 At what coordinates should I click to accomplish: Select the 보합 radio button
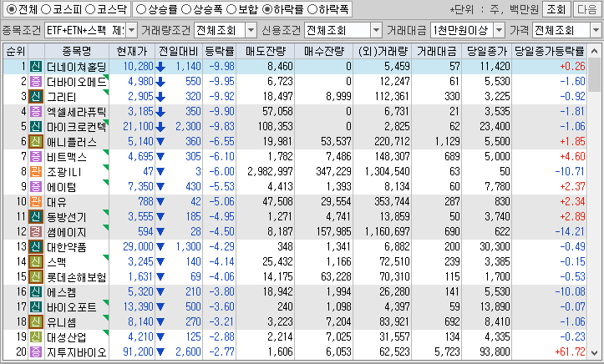coord(231,9)
